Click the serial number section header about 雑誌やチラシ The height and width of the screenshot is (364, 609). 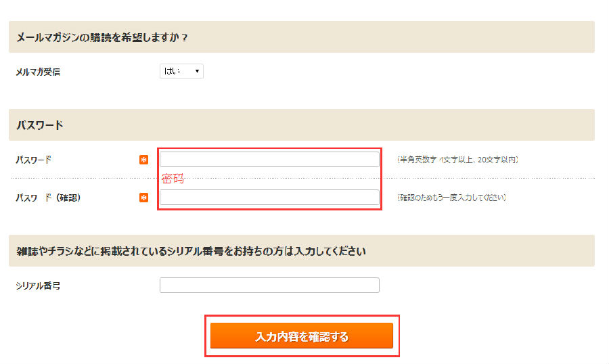click(191, 251)
